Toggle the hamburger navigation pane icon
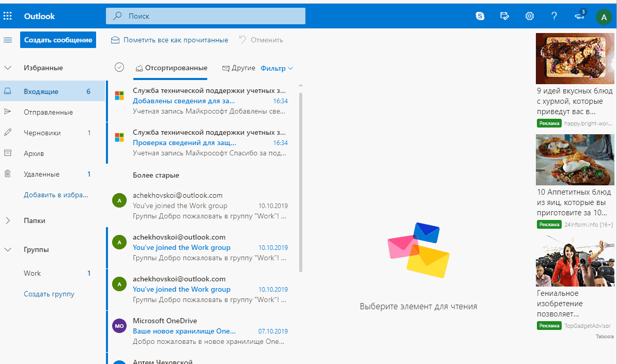Image resolution: width=617 pixels, height=364 pixels. [8, 40]
